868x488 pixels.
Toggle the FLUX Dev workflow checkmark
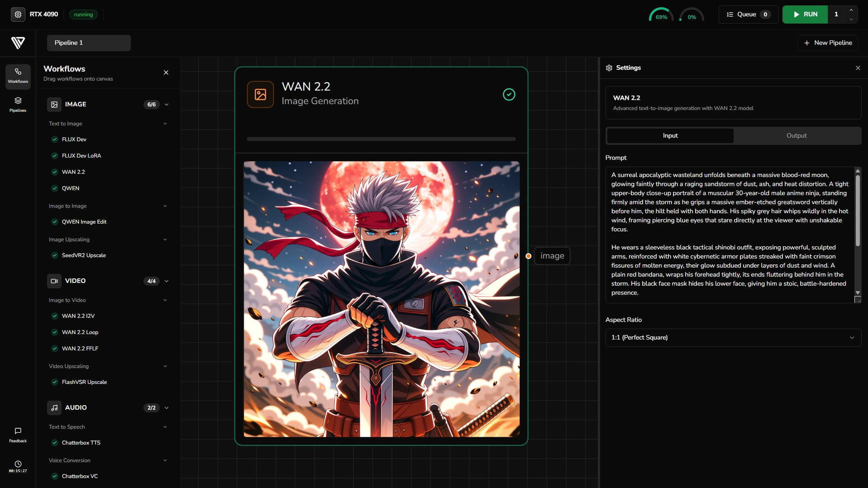tap(54, 139)
